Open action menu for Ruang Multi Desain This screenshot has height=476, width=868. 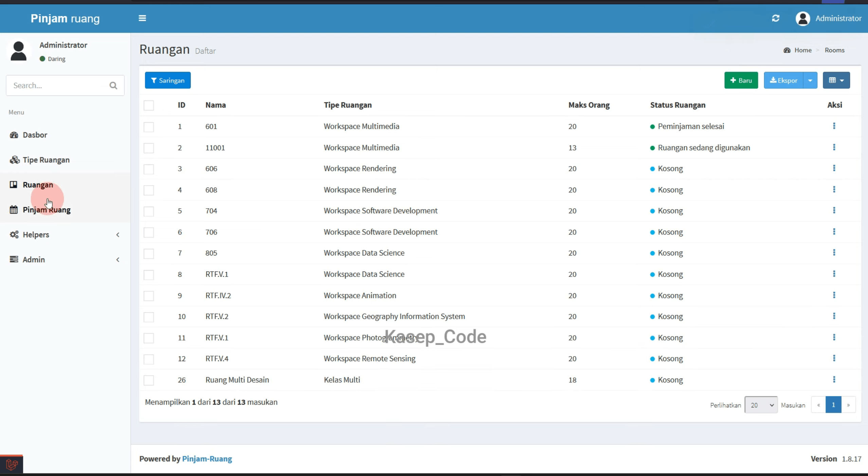pos(834,380)
